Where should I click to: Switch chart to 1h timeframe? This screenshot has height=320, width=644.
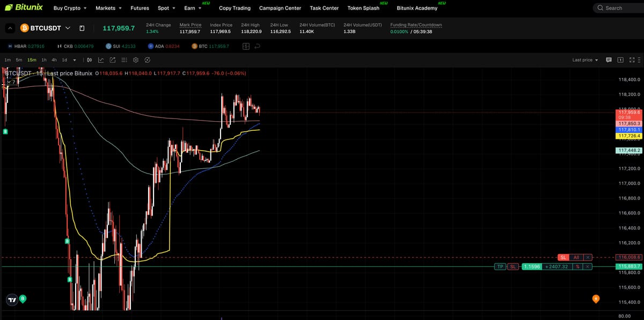(x=44, y=60)
